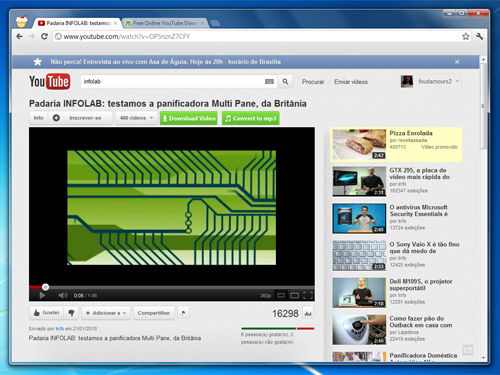
Task: Click the user avatar picture
Action: click(x=407, y=81)
